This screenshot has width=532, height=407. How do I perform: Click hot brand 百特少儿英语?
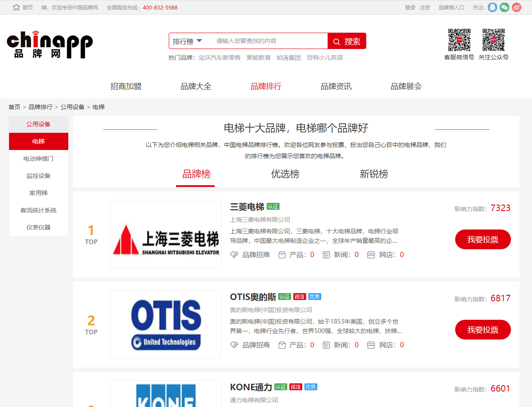(325, 58)
